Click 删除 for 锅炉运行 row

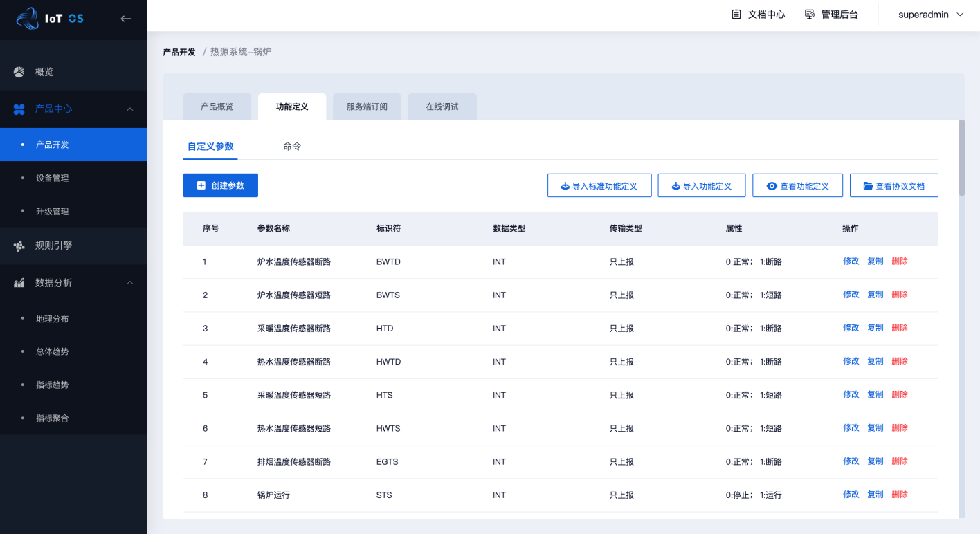[x=900, y=495]
